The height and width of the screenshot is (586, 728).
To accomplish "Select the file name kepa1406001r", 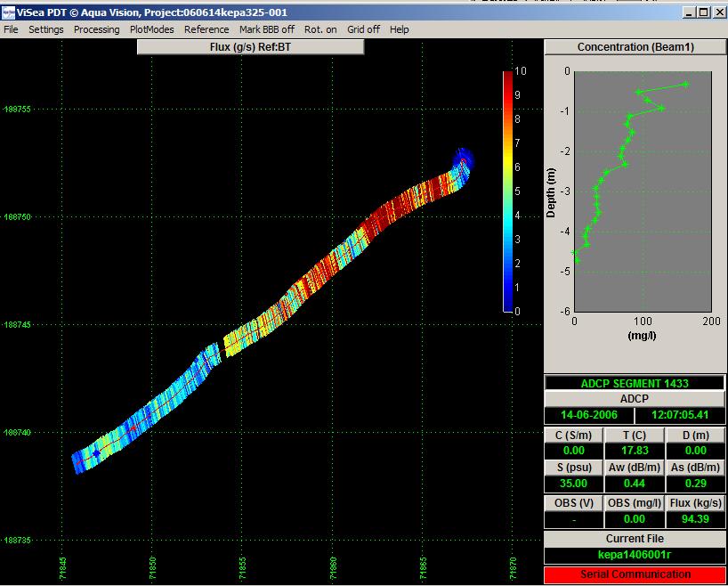I will [635, 555].
